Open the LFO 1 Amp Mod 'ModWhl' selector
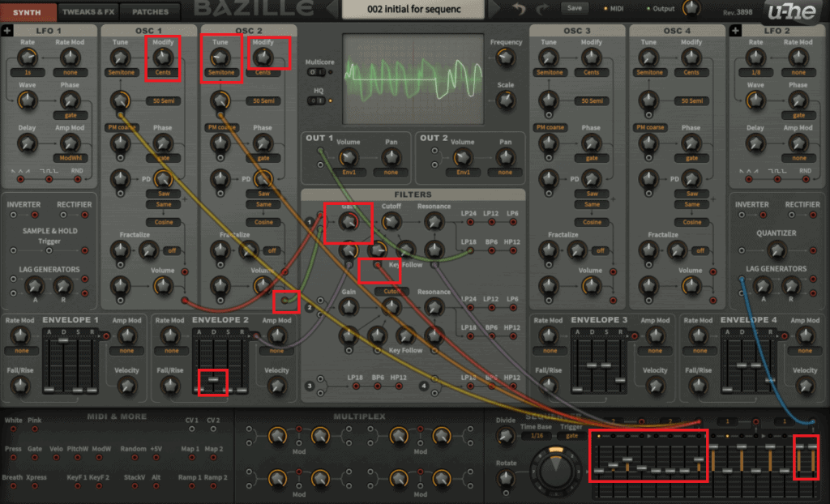The height and width of the screenshot is (504, 830). click(x=69, y=158)
